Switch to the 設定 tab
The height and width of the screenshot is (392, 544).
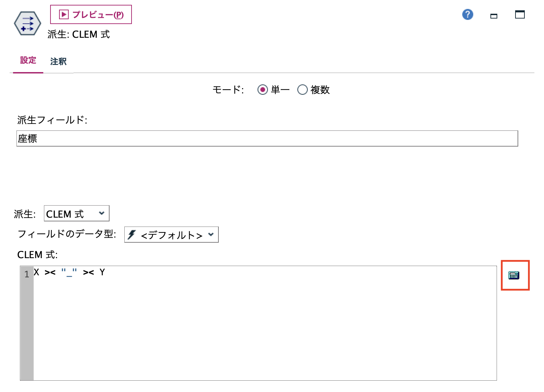28,60
